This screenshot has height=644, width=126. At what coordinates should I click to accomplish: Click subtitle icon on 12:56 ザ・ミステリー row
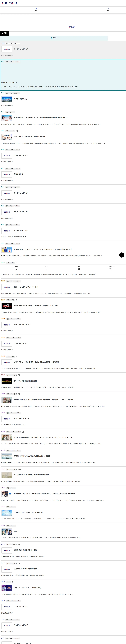click(x=16, y=300)
